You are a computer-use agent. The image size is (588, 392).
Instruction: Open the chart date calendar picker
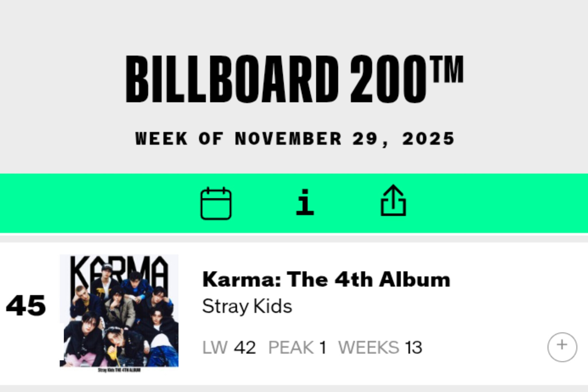[x=216, y=203]
